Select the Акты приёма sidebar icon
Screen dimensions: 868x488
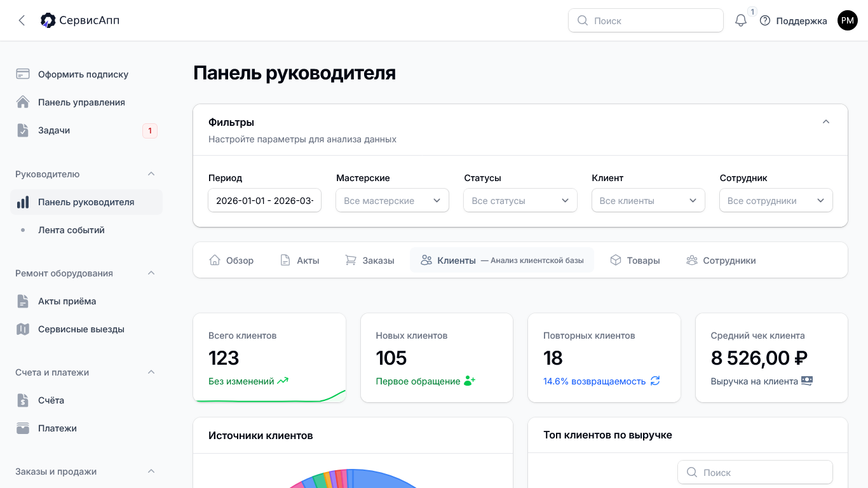click(x=22, y=301)
